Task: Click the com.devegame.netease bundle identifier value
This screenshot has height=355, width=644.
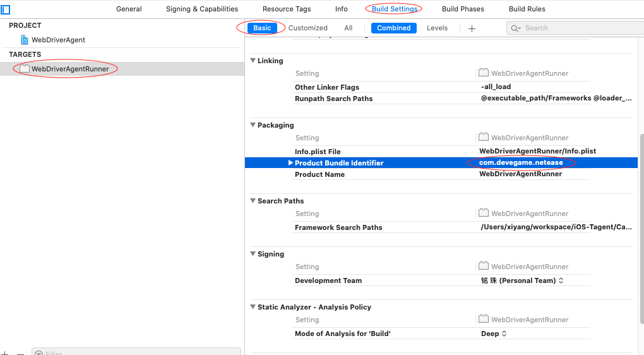Action: pos(521,163)
